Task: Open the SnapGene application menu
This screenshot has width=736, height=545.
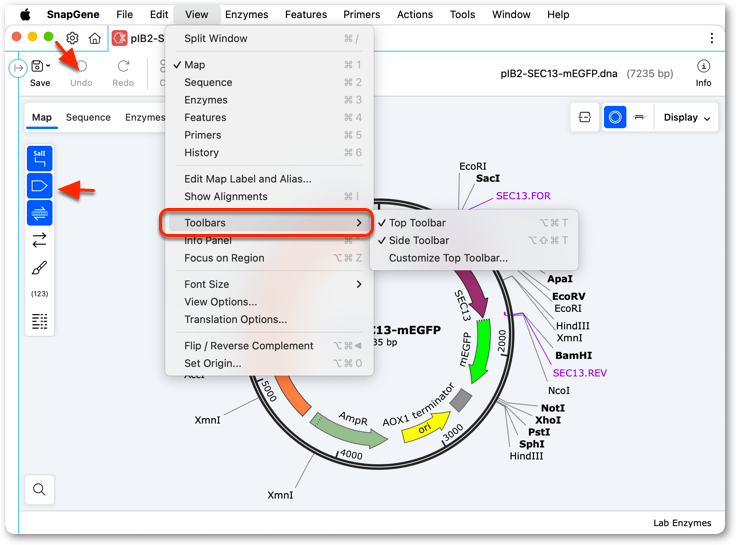Action: pyautogui.click(x=73, y=15)
